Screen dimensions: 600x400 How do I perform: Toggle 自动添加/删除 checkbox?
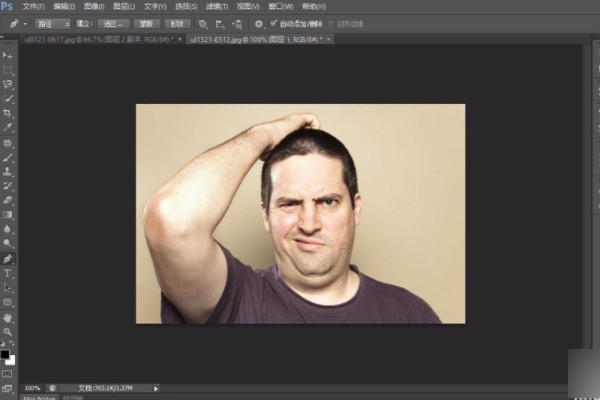pyautogui.click(x=274, y=23)
